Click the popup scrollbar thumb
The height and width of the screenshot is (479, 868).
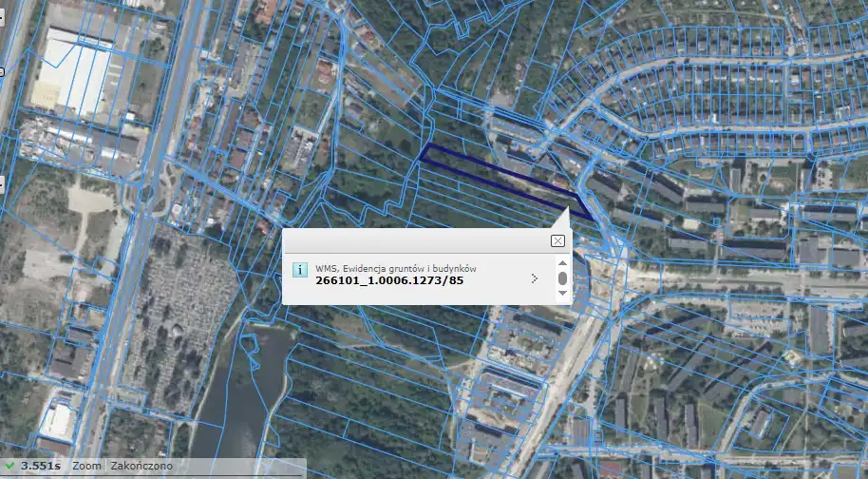point(562,278)
